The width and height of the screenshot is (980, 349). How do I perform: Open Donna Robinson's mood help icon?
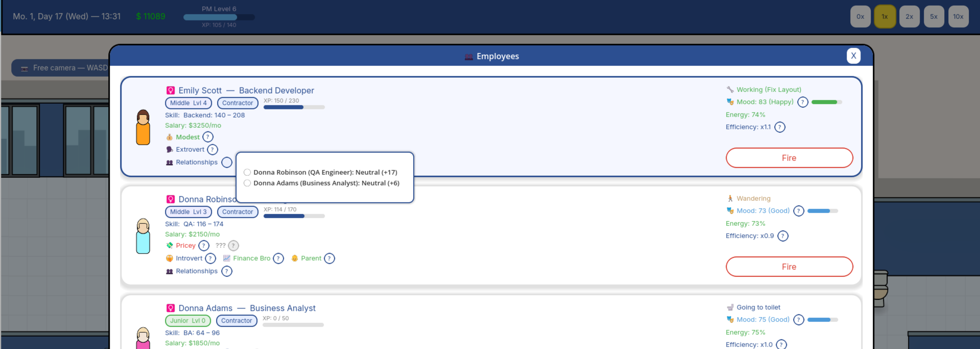click(799, 211)
